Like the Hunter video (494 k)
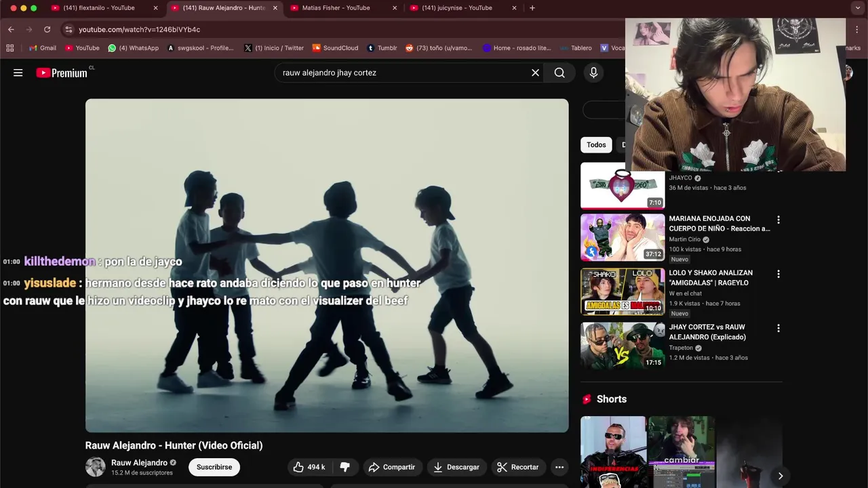Viewport: 868px width, 488px height. point(309,467)
